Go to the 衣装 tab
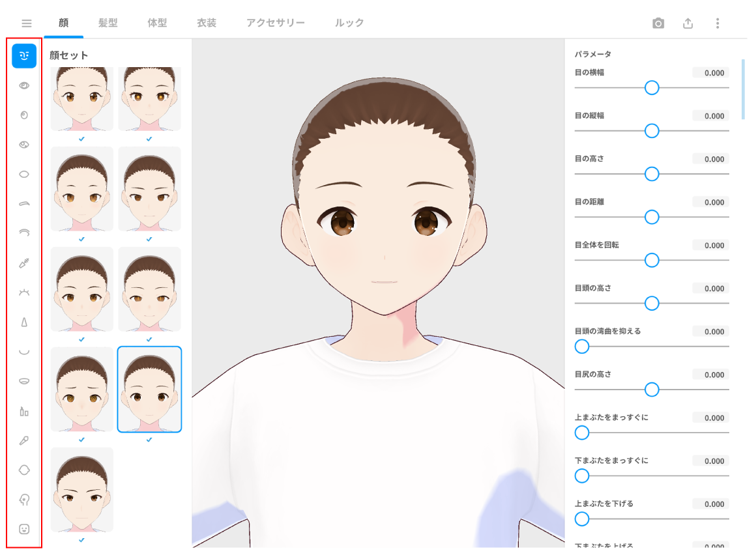 [x=207, y=23]
